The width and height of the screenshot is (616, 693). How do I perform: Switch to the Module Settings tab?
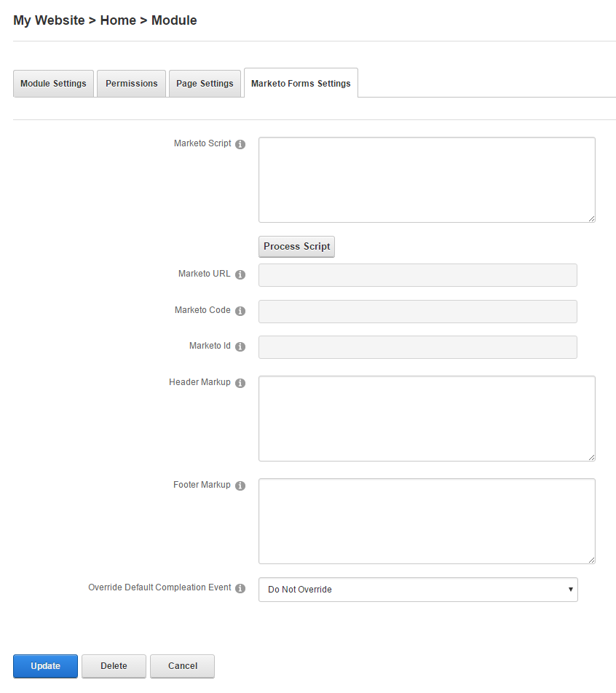pos(53,84)
